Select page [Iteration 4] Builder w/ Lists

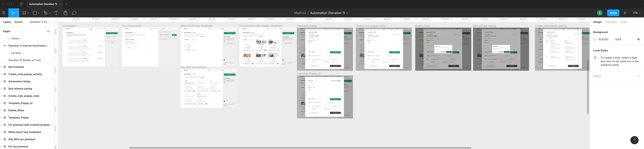(x=25, y=60)
